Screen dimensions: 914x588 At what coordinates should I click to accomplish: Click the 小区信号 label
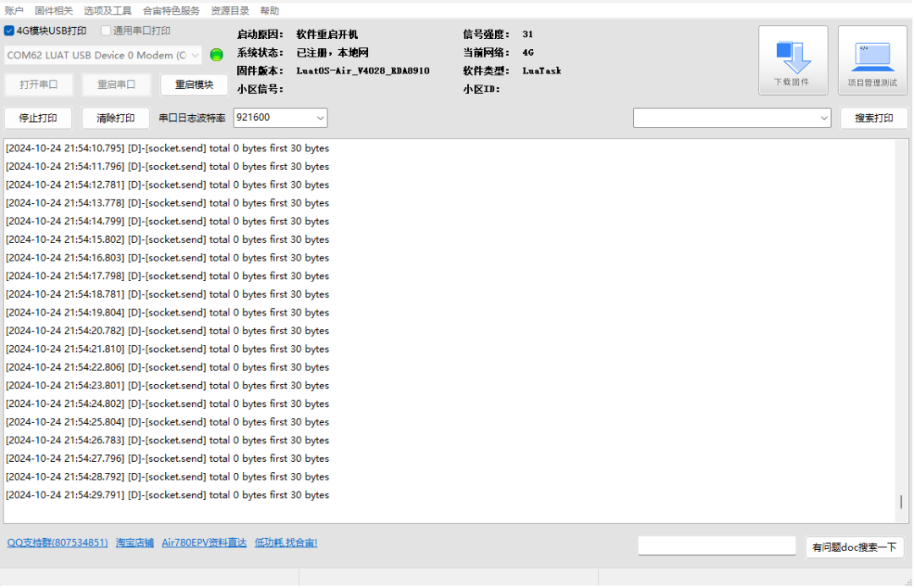point(260,89)
